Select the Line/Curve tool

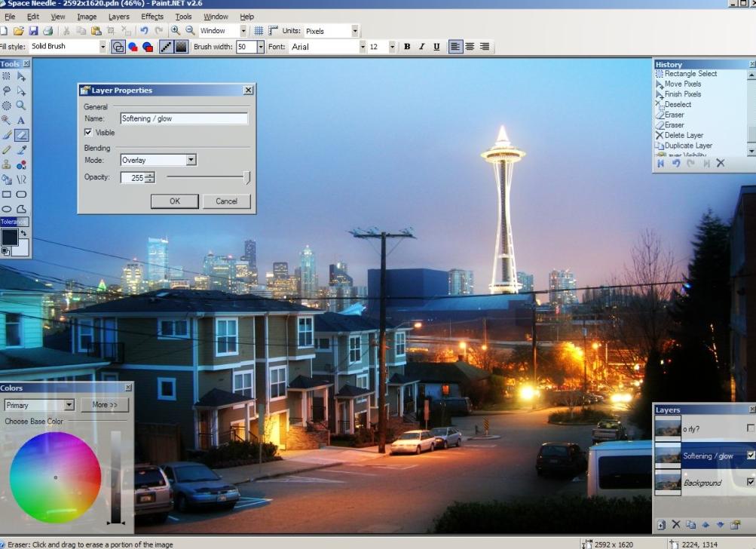click(21, 179)
